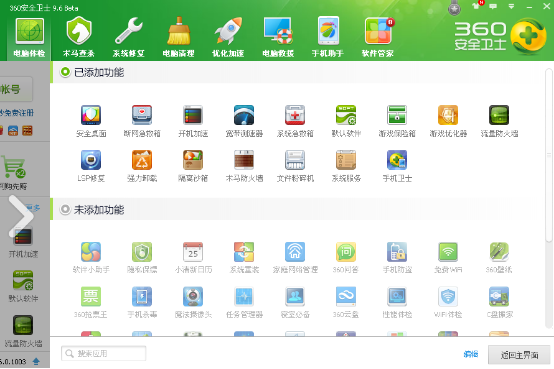Screen dimensions: 554x369
Task: Launch the 文件粉碎机 shredder tool
Action: [295, 160]
